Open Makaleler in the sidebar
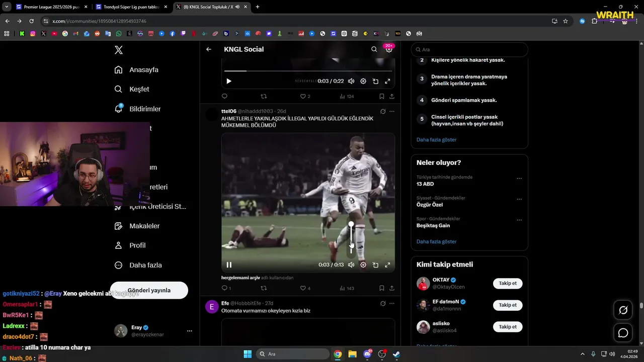This screenshot has height=362, width=644. pyautogui.click(x=137, y=226)
